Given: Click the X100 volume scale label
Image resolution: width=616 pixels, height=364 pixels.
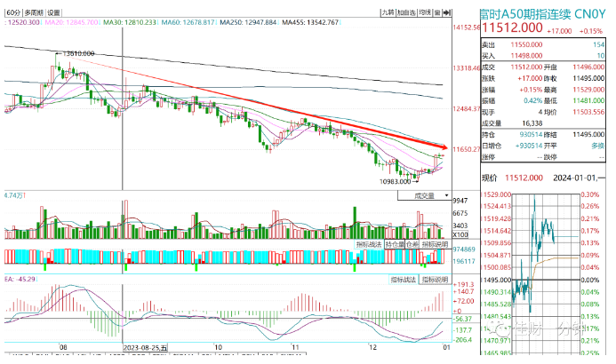Looking at the screenshot, I should coord(460,234).
